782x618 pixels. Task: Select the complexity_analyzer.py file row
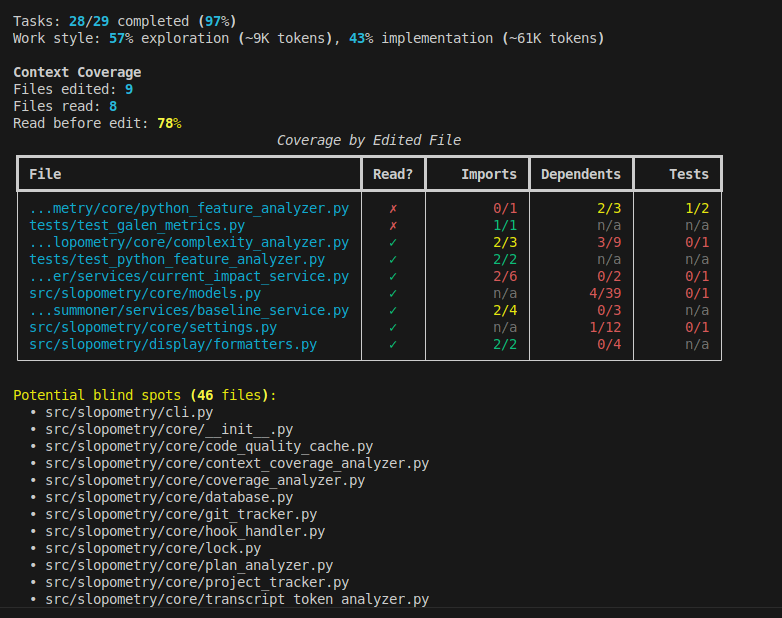pos(189,242)
